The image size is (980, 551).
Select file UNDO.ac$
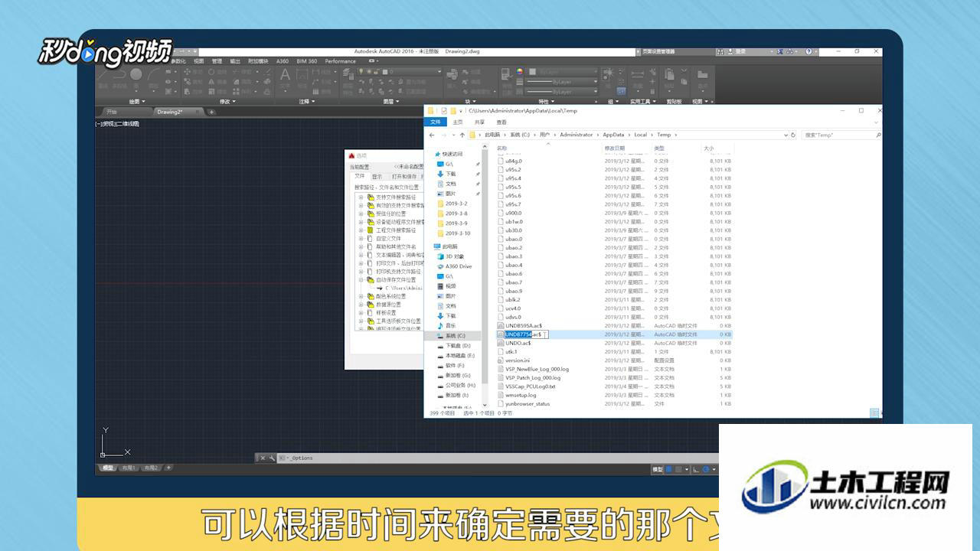518,343
